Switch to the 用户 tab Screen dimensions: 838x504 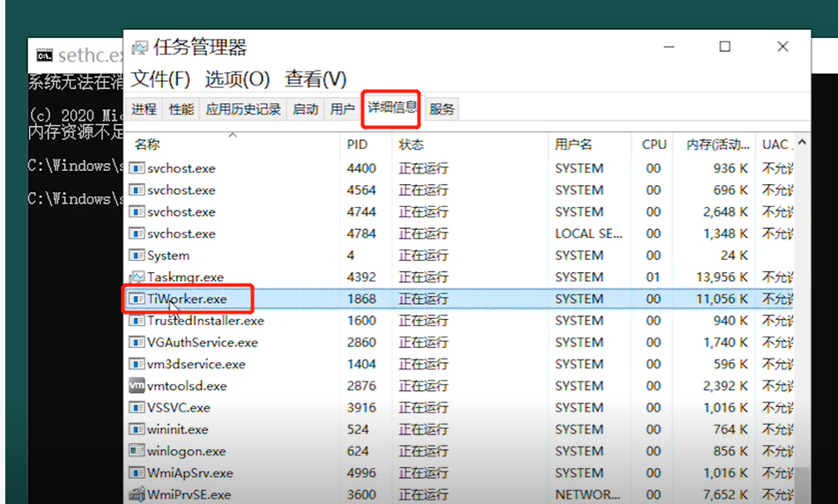coord(342,109)
